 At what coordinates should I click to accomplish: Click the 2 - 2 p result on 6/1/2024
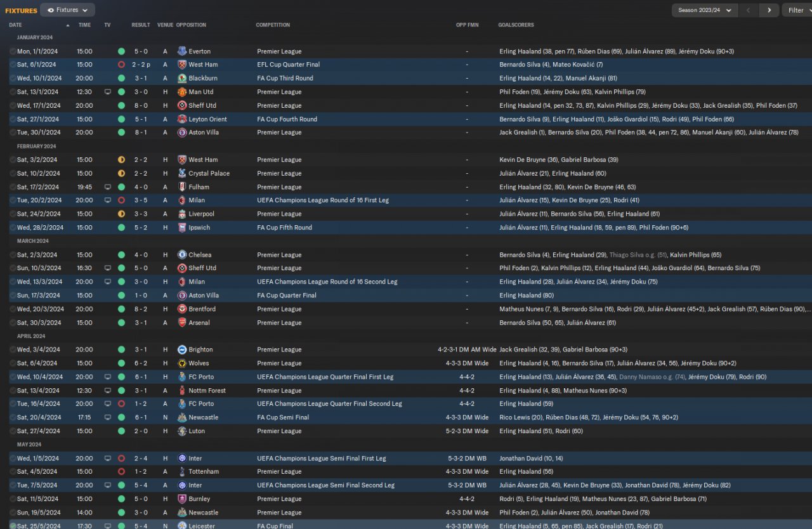[x=141, y=65]
